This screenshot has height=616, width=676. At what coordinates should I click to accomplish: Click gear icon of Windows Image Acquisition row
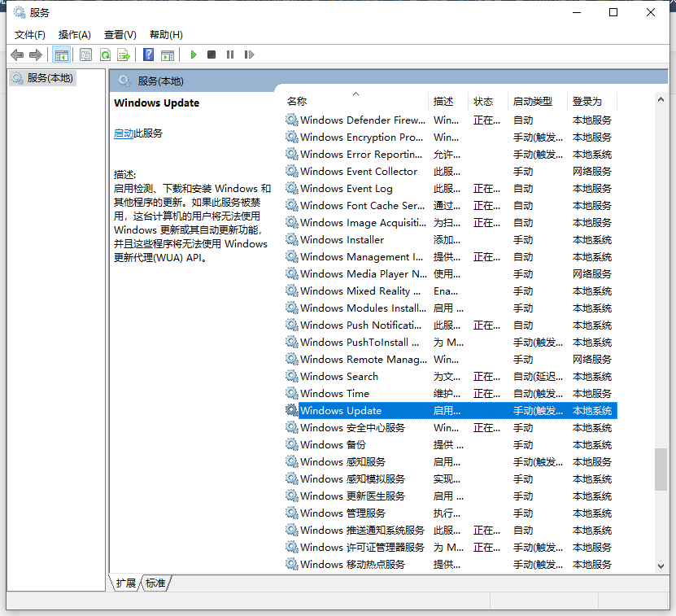292,223
